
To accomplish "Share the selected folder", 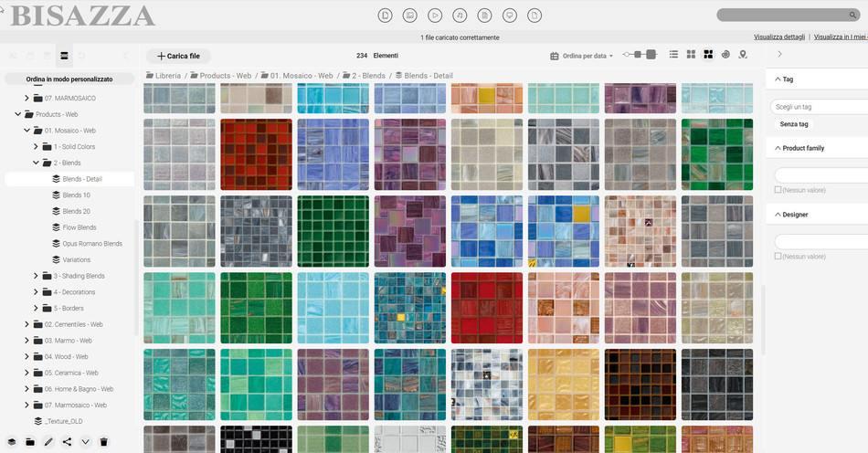I will (x=67, y=442).
